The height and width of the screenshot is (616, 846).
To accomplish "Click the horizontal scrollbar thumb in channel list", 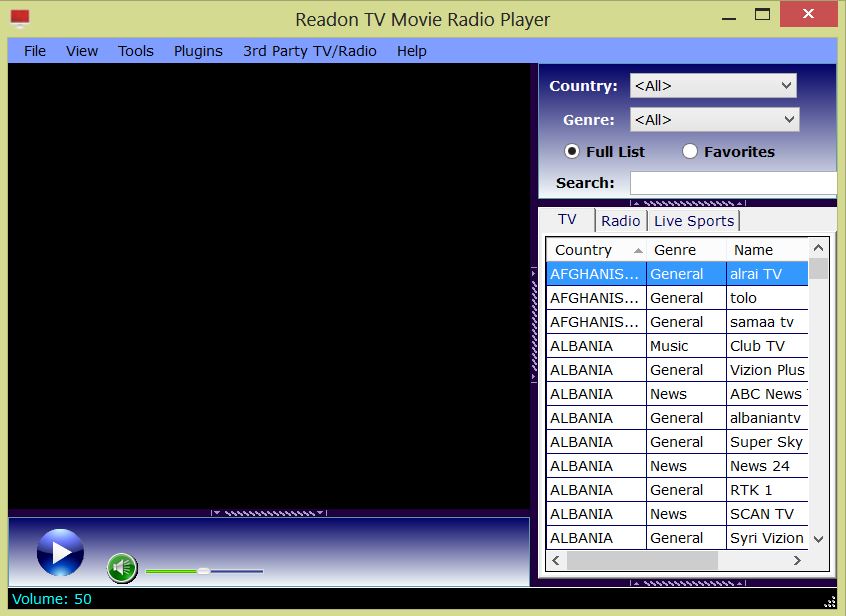I will 642,560.
